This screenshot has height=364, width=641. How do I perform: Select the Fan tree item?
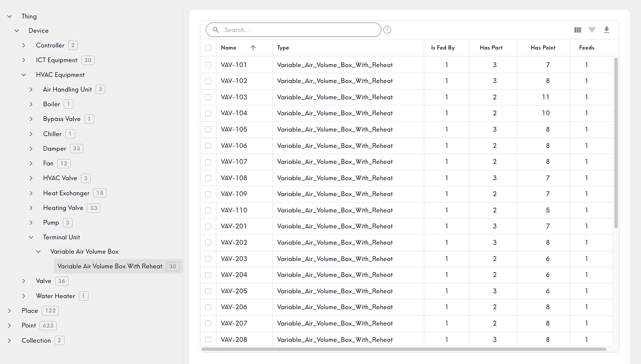(x=48, y=163)
